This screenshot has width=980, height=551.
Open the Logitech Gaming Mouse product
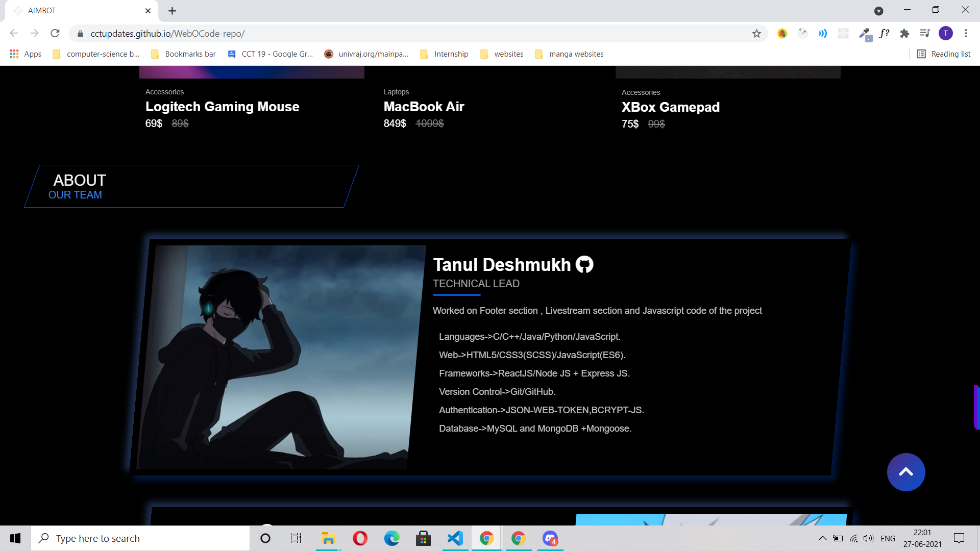click(x=222, y=107)
